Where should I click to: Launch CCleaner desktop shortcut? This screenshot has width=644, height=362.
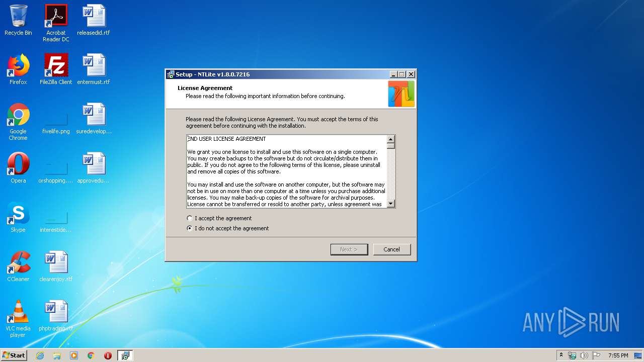18,266
